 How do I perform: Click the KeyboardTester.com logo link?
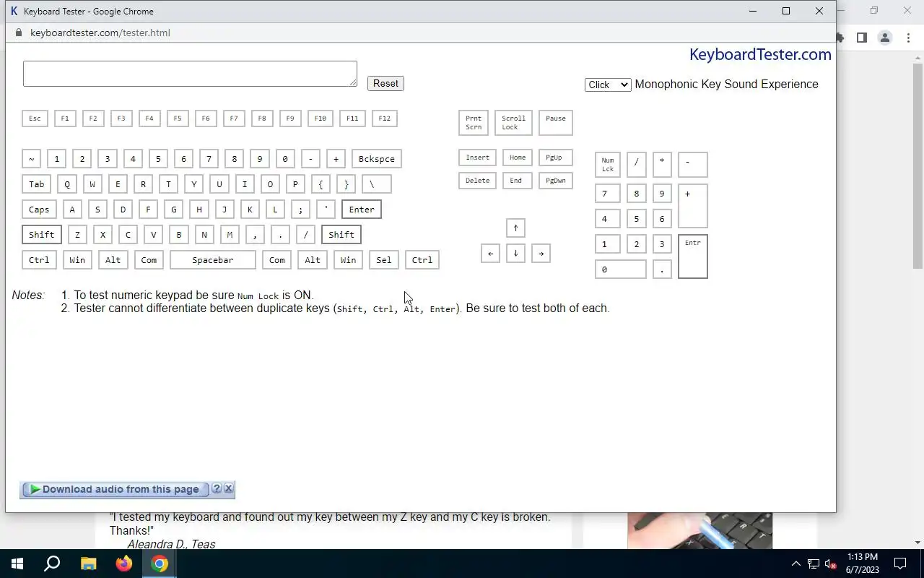point(760,54)
